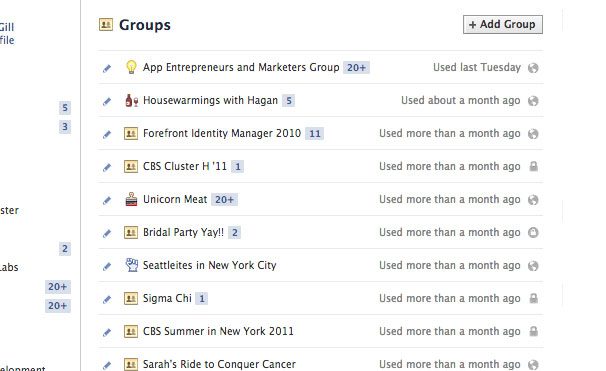Open the Sigma Chi group
This screenshot has width=606, height=371.
(x=167, y=298)
